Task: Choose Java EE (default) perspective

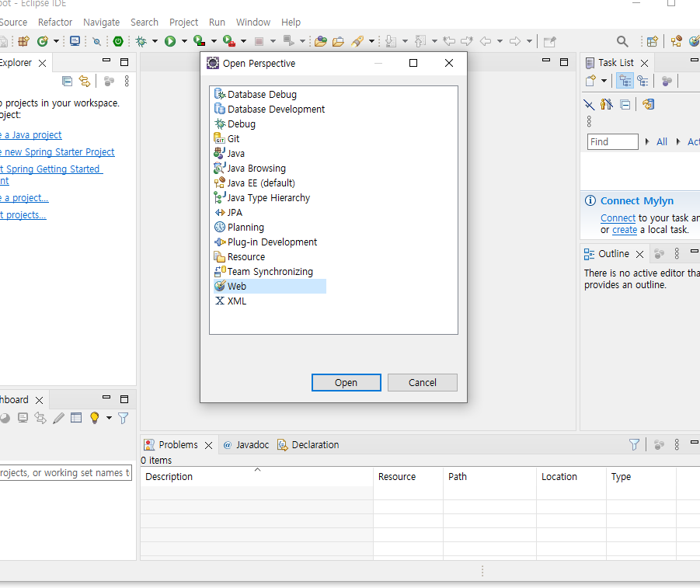Action: (255, 183)
